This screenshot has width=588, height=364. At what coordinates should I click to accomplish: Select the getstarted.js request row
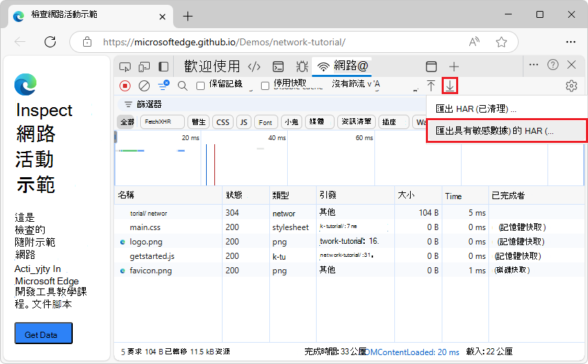pos(349,256)
